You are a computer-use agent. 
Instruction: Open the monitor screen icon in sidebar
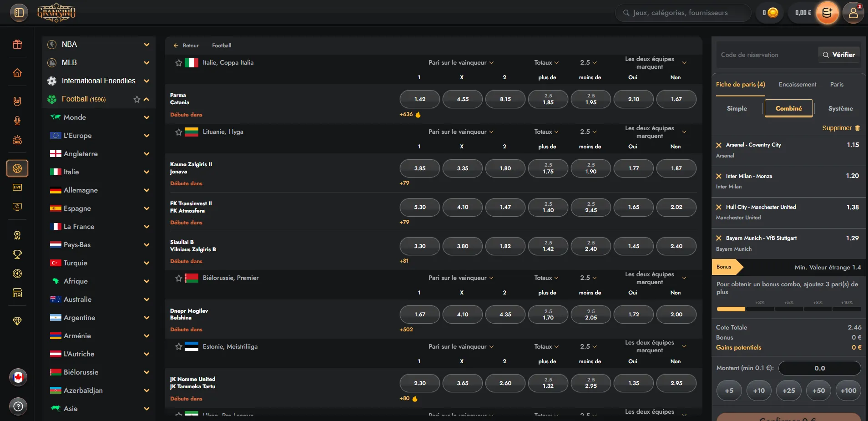[17, 207]
